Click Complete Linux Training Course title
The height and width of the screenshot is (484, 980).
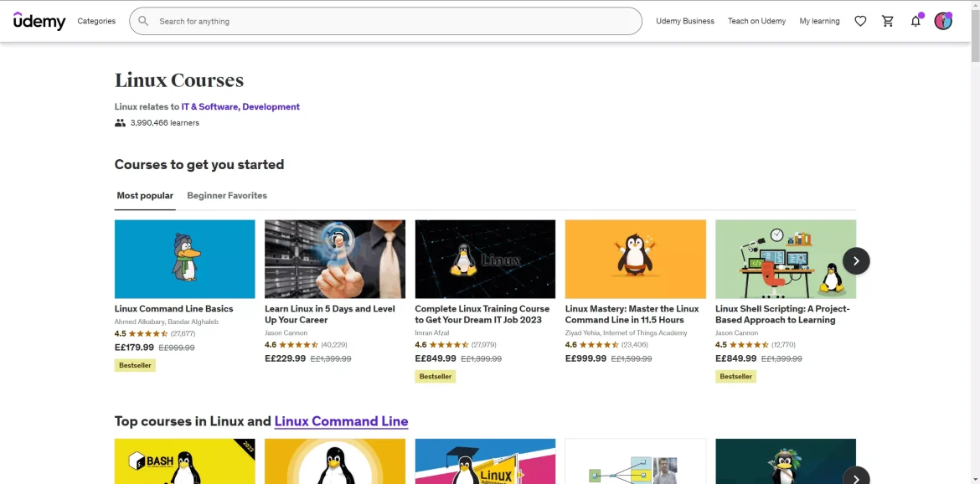pyautogui.click(x=482, y=314)
